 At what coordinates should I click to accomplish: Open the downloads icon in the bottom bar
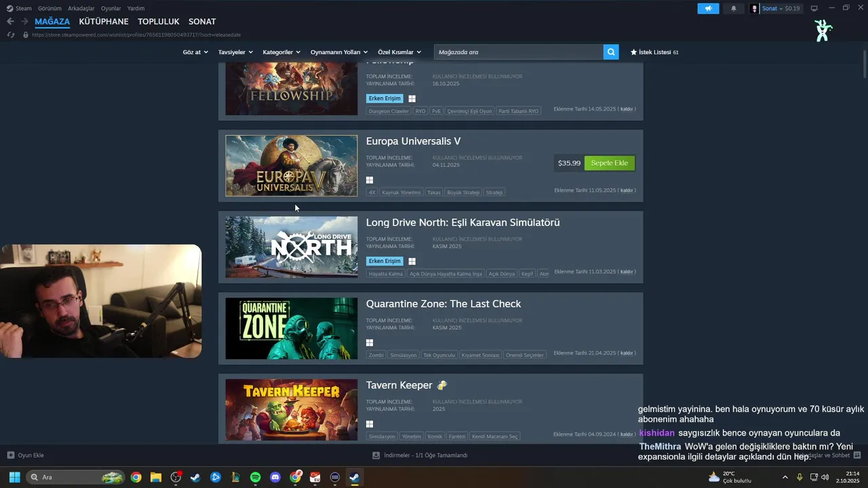pos(376,455)
